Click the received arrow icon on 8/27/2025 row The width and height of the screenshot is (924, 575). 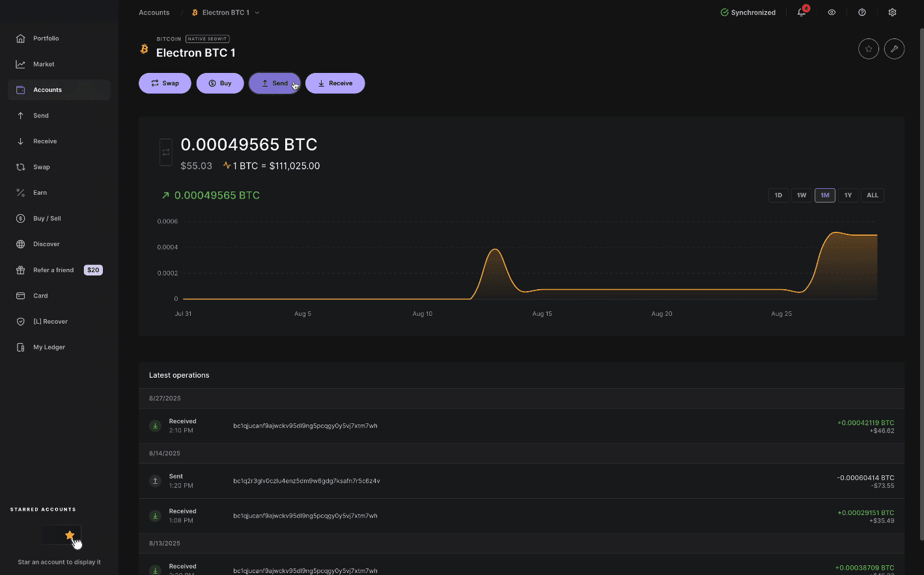click(155, 426)
